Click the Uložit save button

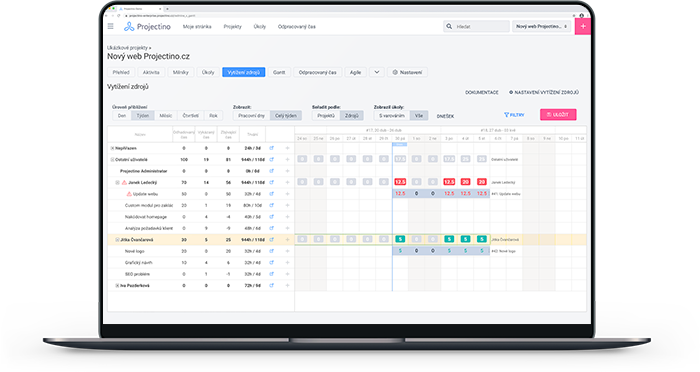(x=558, y=115)
